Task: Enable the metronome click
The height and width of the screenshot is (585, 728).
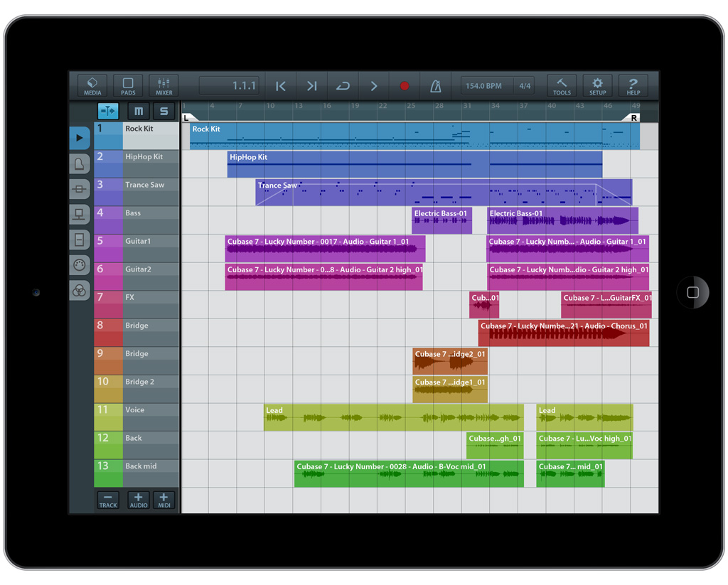Action: pos(435,85)
